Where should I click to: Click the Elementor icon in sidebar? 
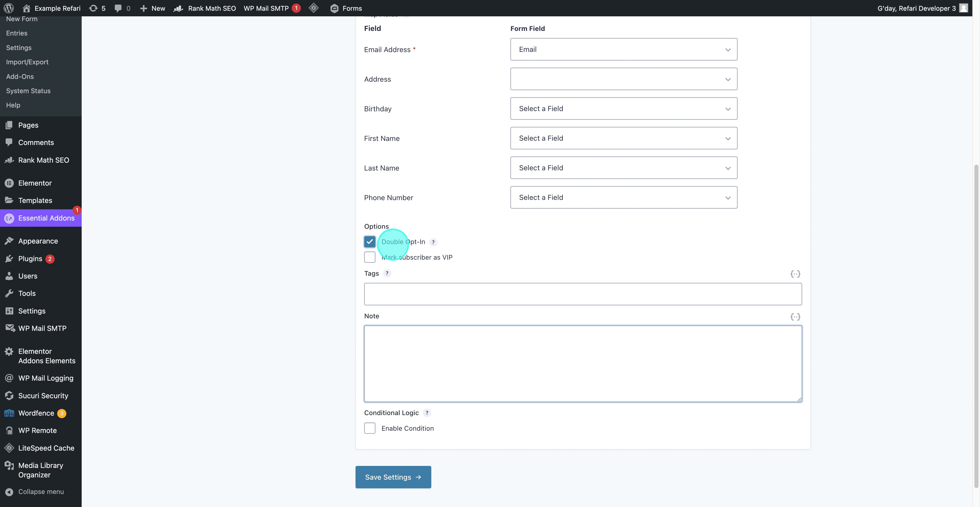(9, 183)
